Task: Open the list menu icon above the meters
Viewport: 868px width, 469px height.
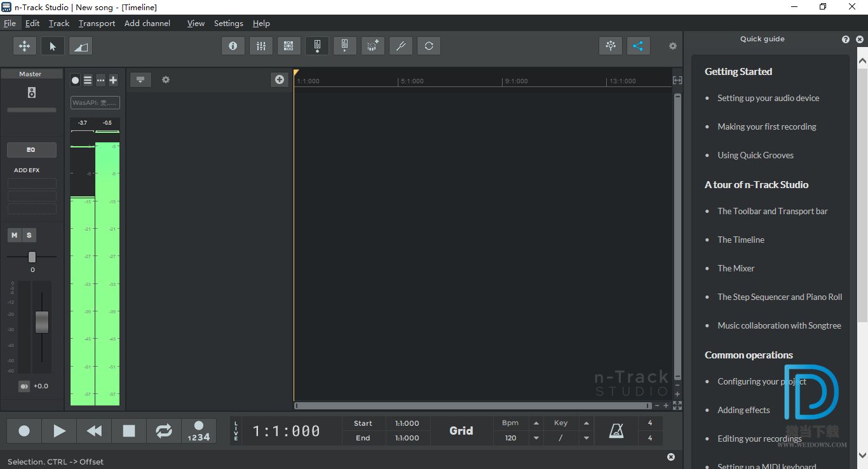Action: coord(88,80)
